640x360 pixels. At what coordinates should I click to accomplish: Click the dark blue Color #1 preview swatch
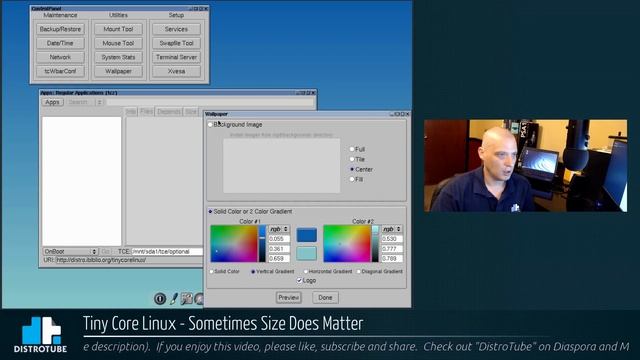[x=307, y=235]
